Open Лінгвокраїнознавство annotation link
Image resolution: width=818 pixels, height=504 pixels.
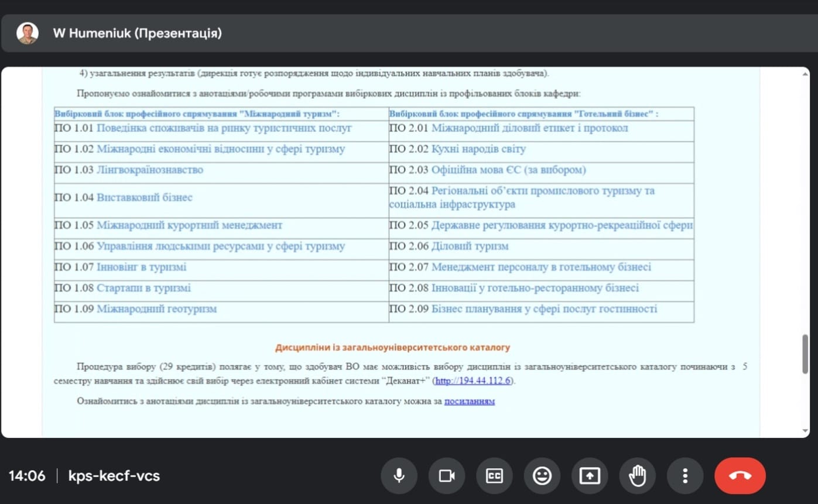(x=150, y=170)
